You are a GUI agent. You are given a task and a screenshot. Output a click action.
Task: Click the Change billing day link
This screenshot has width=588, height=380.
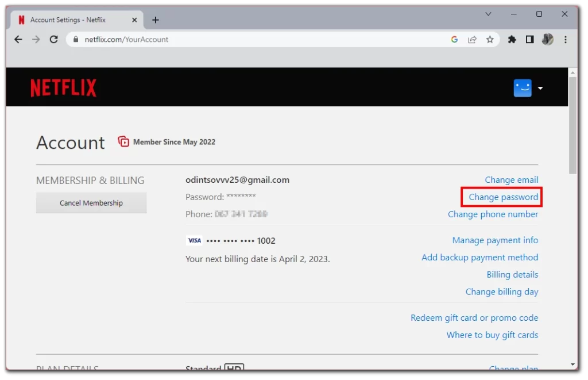pos(502,292)
